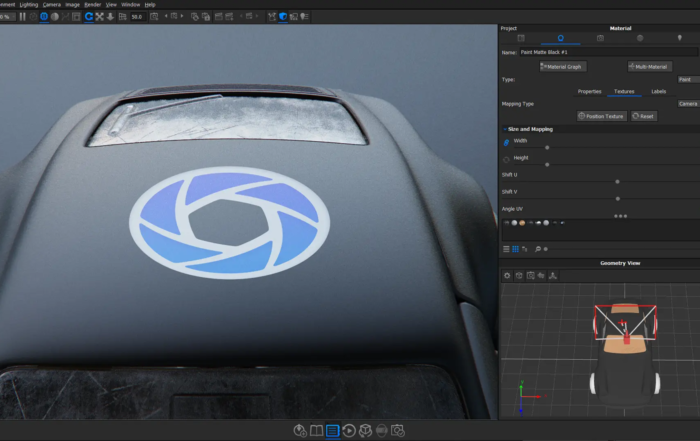Open the Mapping Type dropdown showing Camera

[688, 104]
